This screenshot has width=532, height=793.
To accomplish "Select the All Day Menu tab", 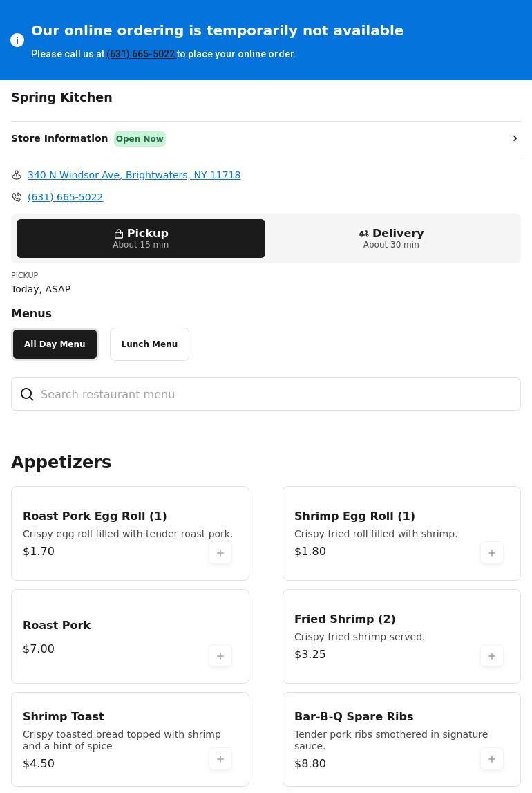I will (55, 344).
